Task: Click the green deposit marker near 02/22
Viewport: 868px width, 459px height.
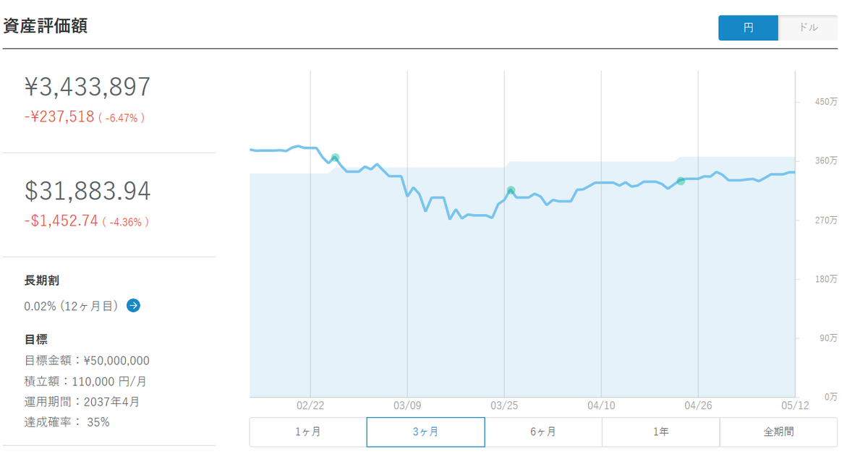Action: (x=335, y=158)
